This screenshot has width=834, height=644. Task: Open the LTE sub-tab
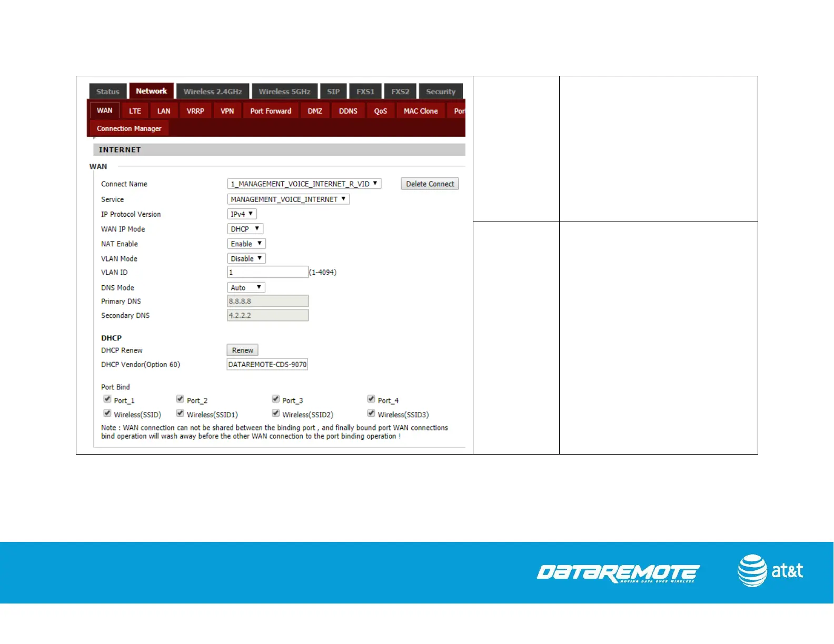click(135, 111)
